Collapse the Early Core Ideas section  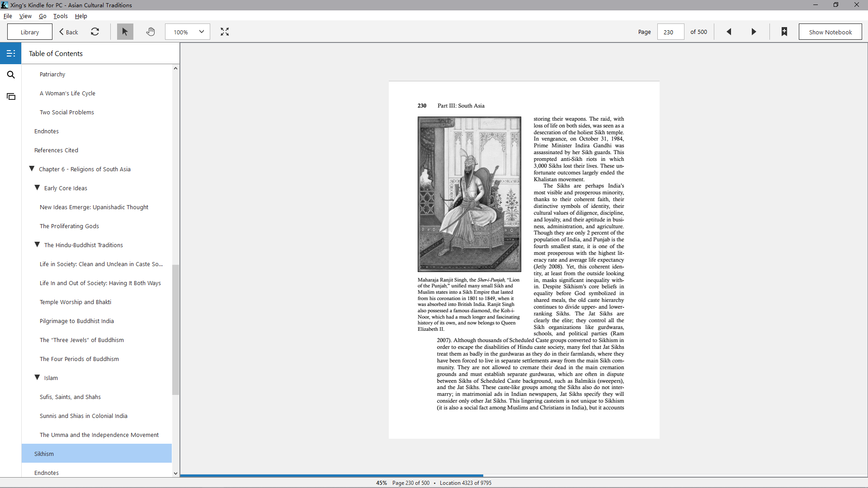37,188
